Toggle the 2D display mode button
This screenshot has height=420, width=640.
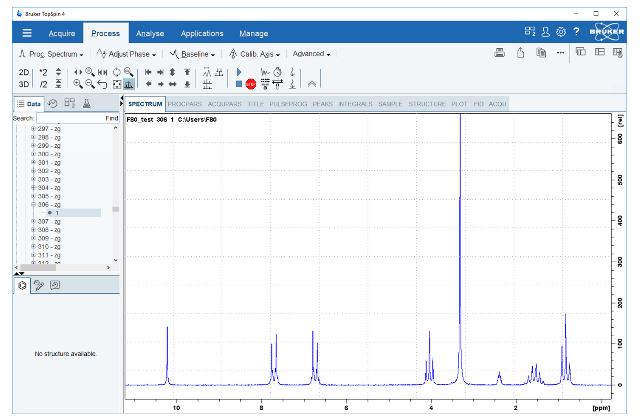tap(24, 72)
